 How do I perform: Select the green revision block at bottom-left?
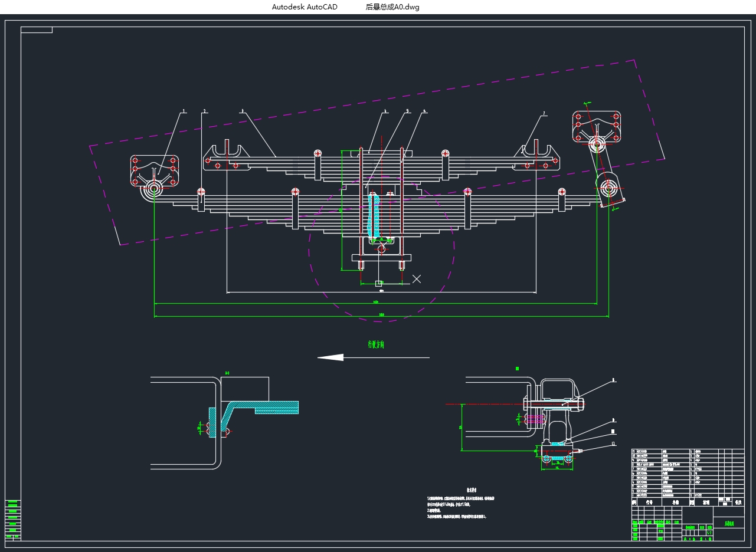click(12, 520)
